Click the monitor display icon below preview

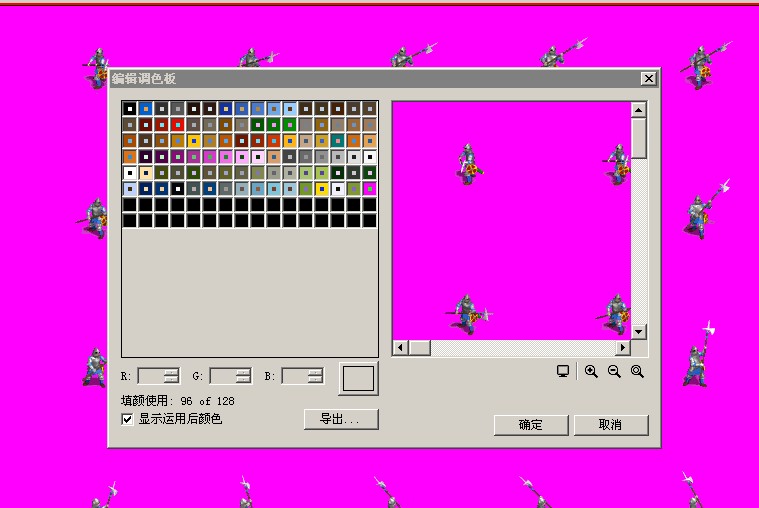(x=562, y=371)
